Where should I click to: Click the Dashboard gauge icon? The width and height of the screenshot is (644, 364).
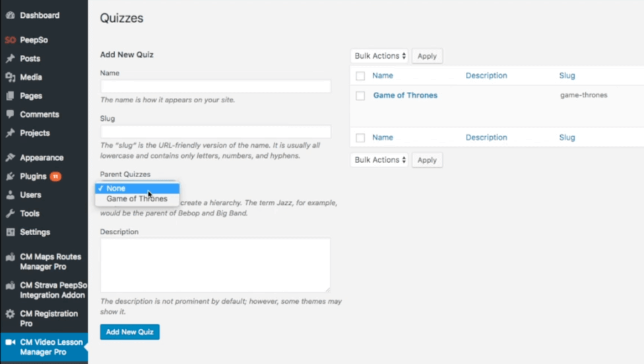pos(10,15)
